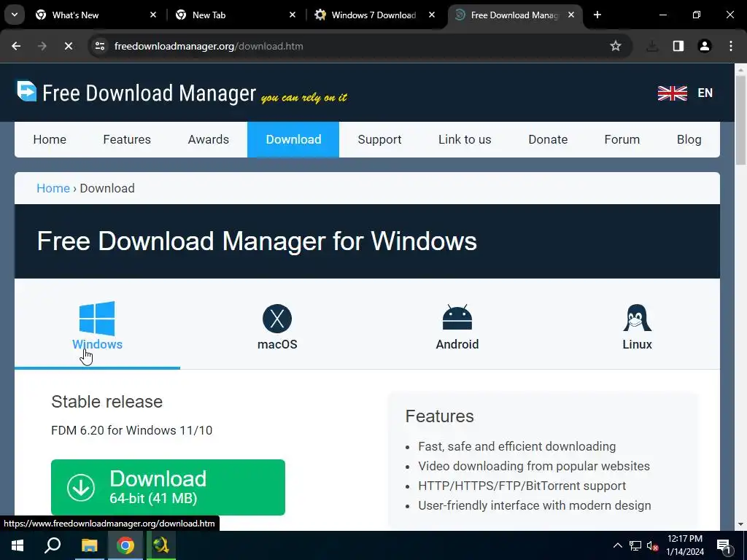
Task: Click the Free Download Manager logo icon
Action: pos(27,91)
